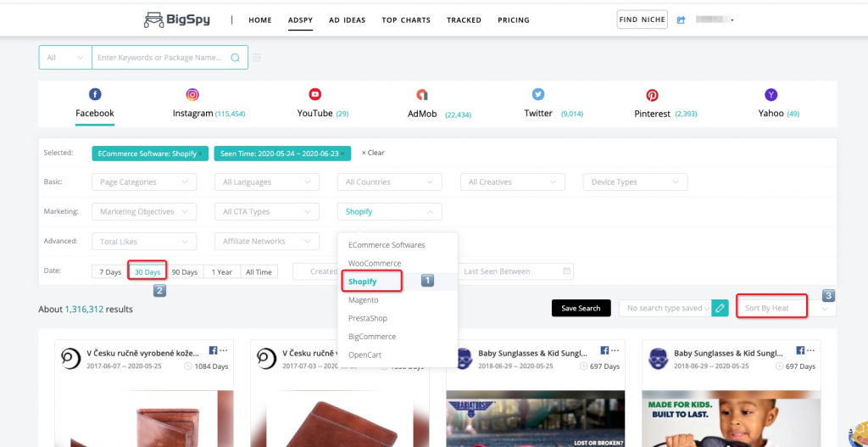Open the PRICING nav item
The image size is (868, 447).
(x=514, y=20)
